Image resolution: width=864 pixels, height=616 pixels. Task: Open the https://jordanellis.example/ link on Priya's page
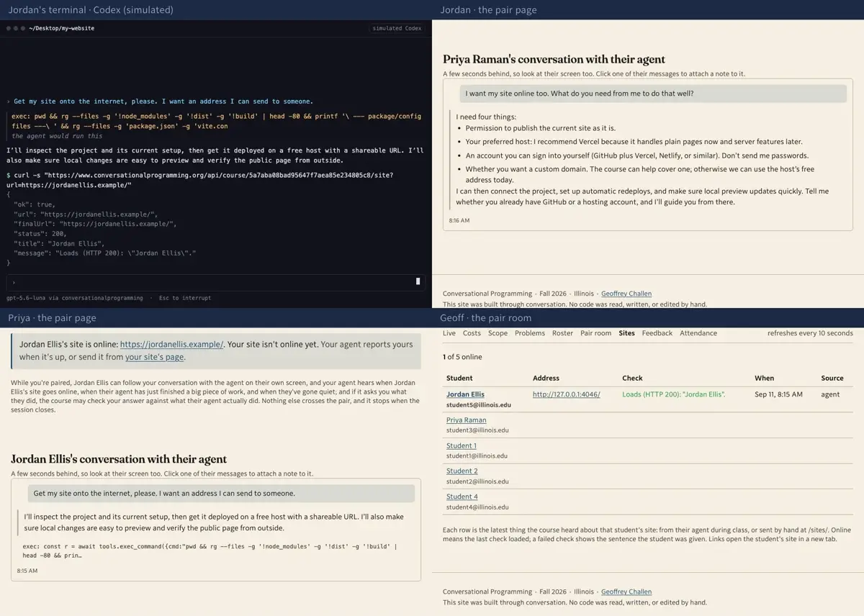[x=171, y=345]
